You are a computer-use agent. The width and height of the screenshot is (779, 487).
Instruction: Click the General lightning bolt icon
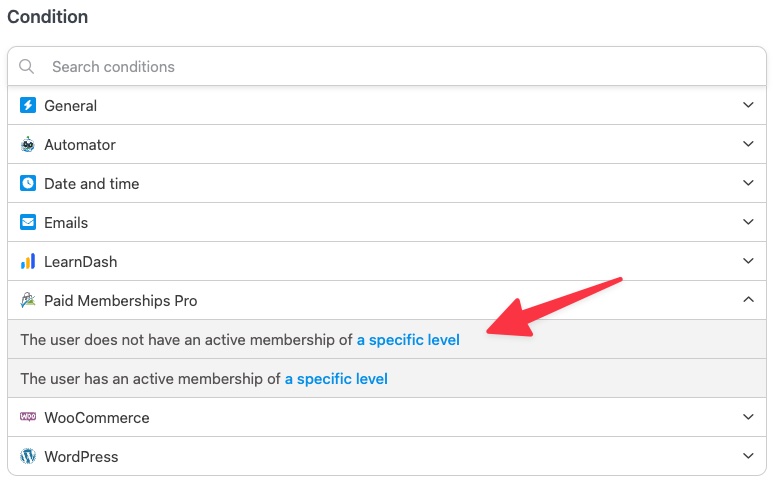(28, 105)
